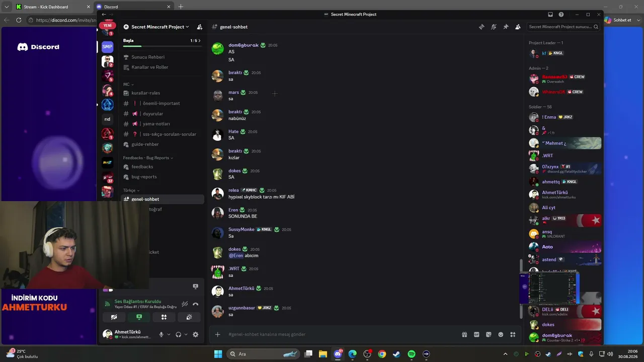Click the invite people icon beside server name
Viewport: 644px width, 362px height.
[x=200, y=27]
